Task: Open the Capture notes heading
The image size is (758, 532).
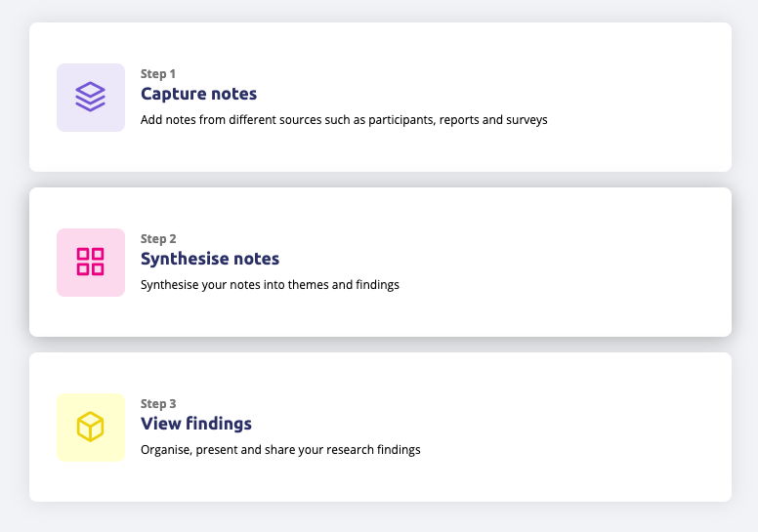Action: coord(198,94)
